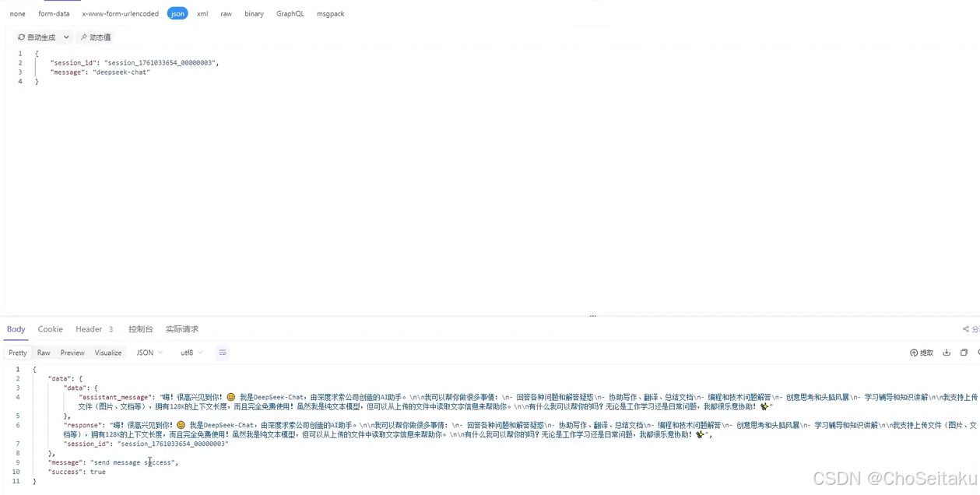Screen dimensions: 980x495
Task: Select the none body type
Action: point(17,14)
